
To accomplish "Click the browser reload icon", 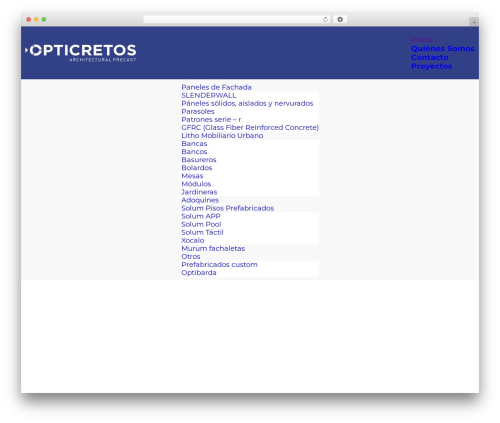I will [325, 19].
